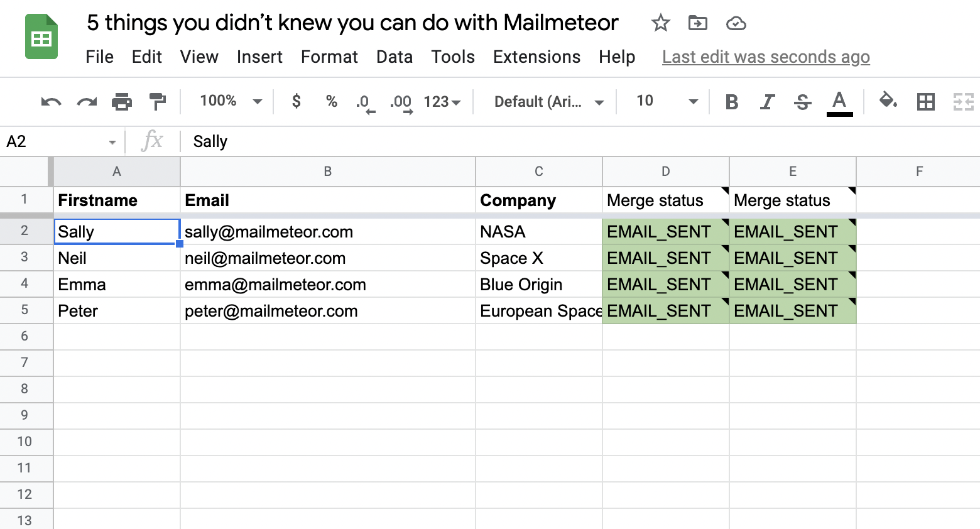
Task: Move the document to a folder
Action: 697,23
